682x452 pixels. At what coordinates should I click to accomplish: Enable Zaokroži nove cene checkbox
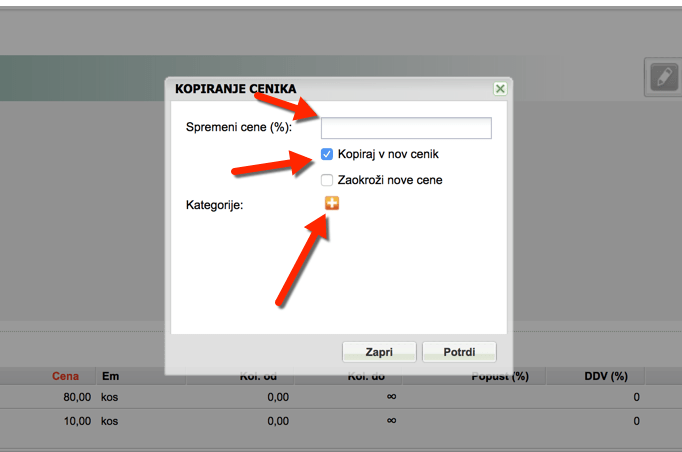[327, 180]
